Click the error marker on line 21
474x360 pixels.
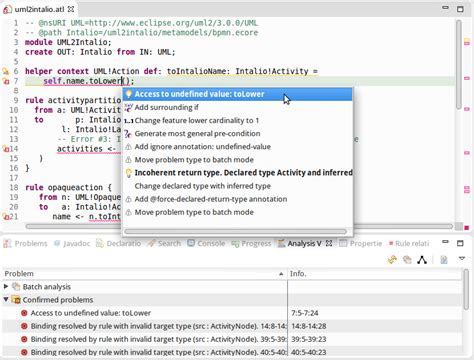6,217
